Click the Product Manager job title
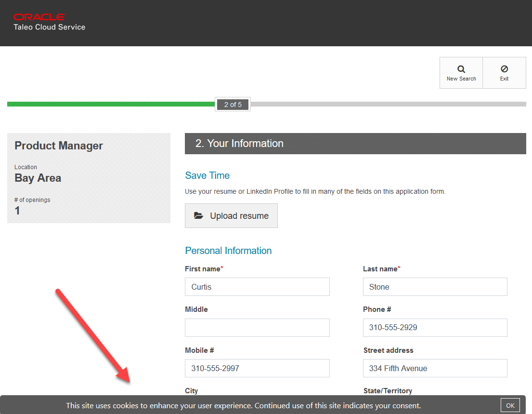This screenshot has width=532, height=414. coord(58,146)
